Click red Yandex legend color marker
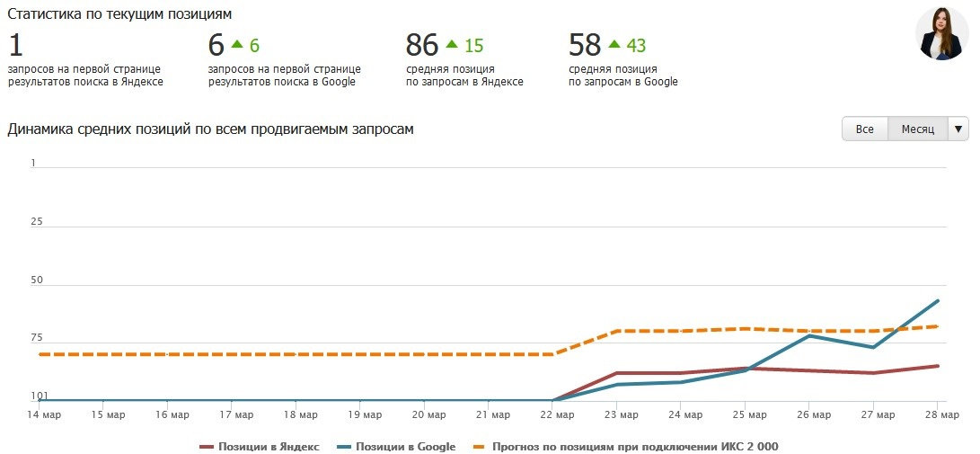The width and height of the screenshot is (980, 454). (x=207, y=447)
